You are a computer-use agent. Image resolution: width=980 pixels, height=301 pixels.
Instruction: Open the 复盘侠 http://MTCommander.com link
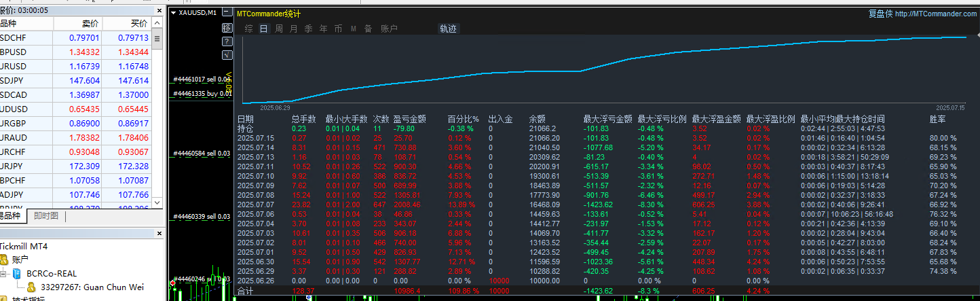tap(923, 14)
